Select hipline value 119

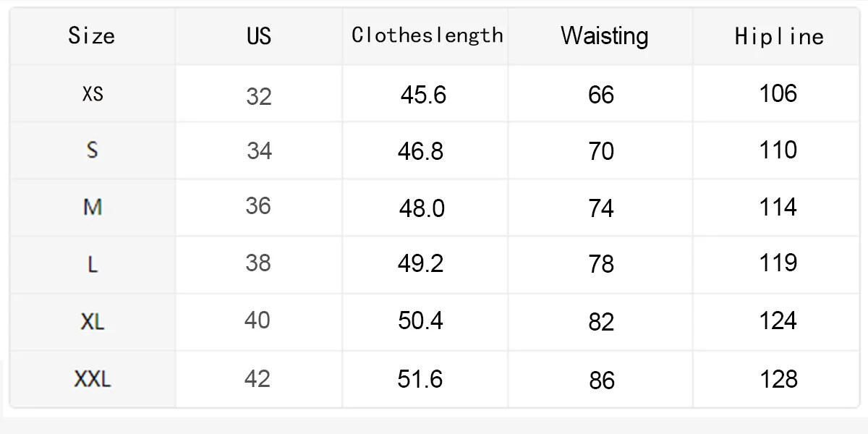click(778, 263)
